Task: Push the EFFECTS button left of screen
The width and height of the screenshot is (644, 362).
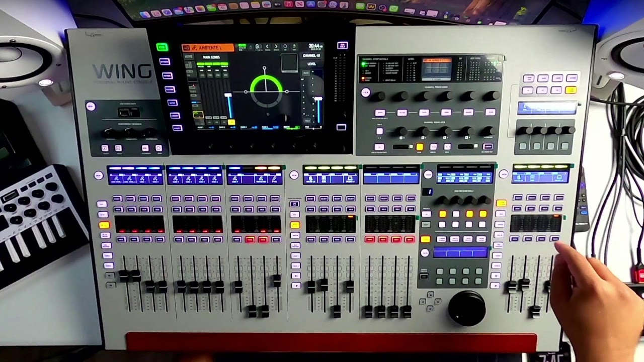Action: point(166,62)
